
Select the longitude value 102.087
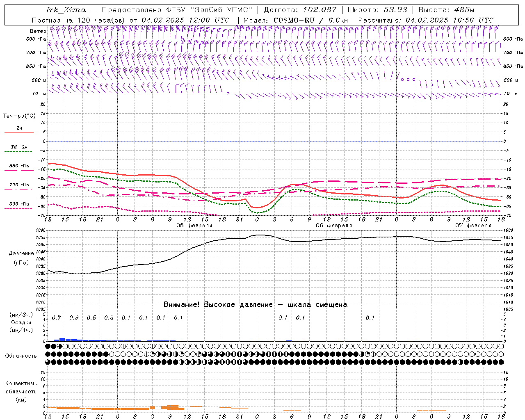(x=320, y=10)
